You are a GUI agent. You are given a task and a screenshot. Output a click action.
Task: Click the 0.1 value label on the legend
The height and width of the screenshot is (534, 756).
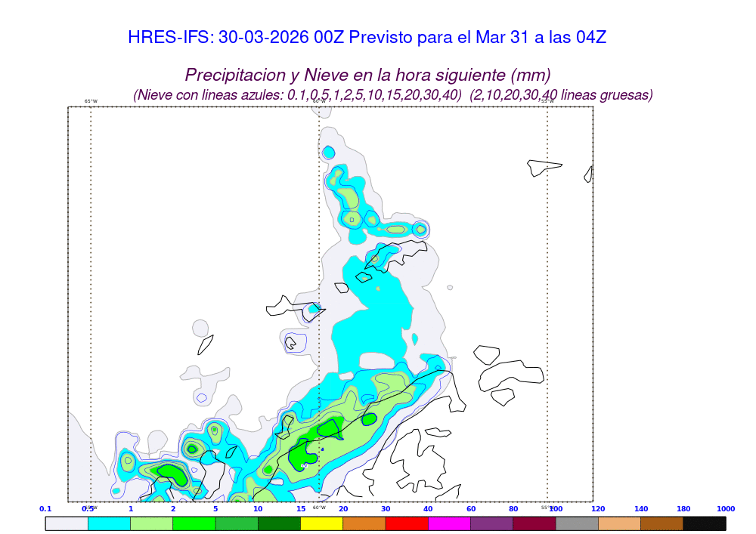click(x=45, y=509)
